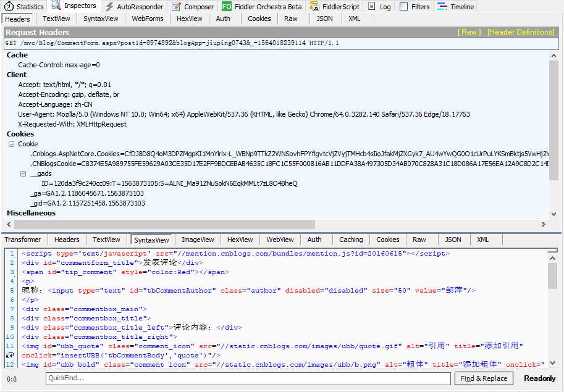The width and height of the screenshot is (564, 392).
Task: Select the Accept: text/html header row
Action: point(65,85)
